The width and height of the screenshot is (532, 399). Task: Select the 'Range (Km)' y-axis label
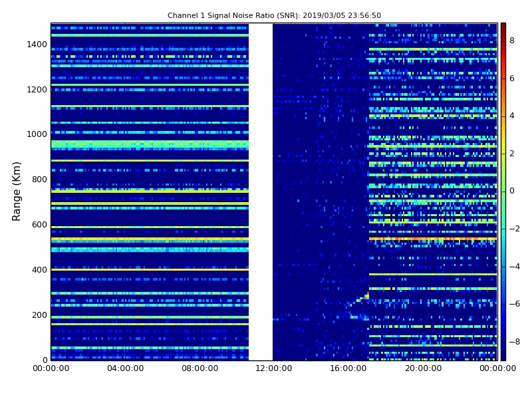[x=16, y=192]
